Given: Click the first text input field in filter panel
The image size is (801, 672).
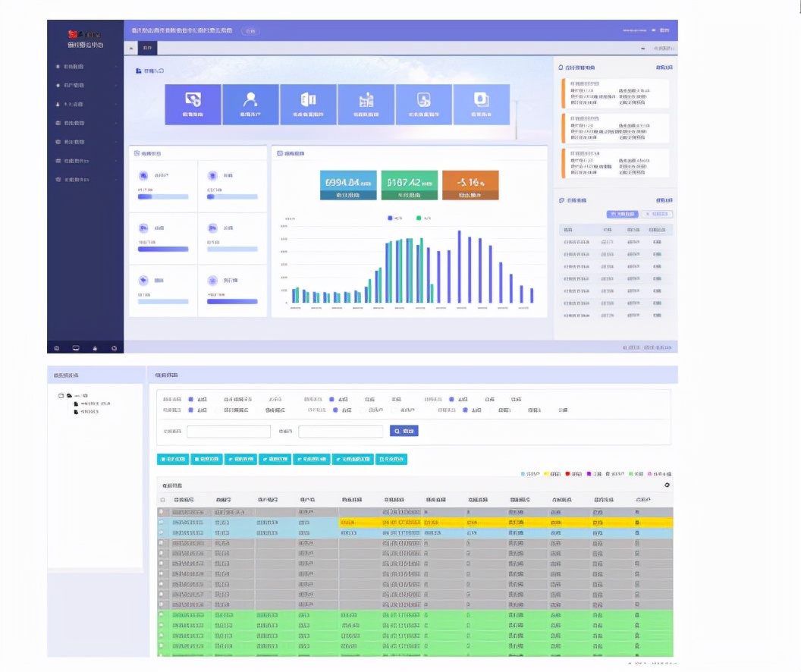Looking at the screenshot, I should (228, 432).
